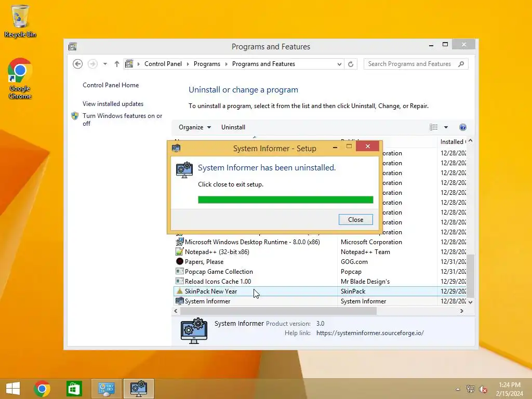This screenshot has height=399, width=532.
Task: Click the Installed On column header
Action: pos(453,142)
